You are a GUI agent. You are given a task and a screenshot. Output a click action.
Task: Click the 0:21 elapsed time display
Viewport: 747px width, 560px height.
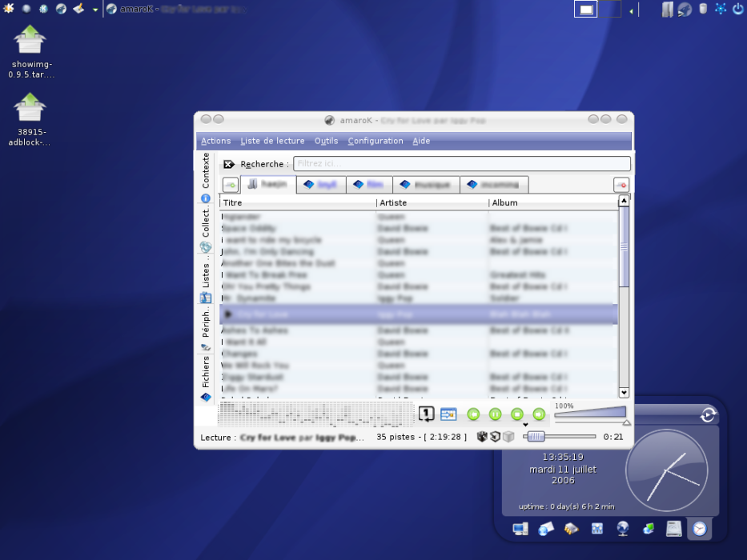613,437
